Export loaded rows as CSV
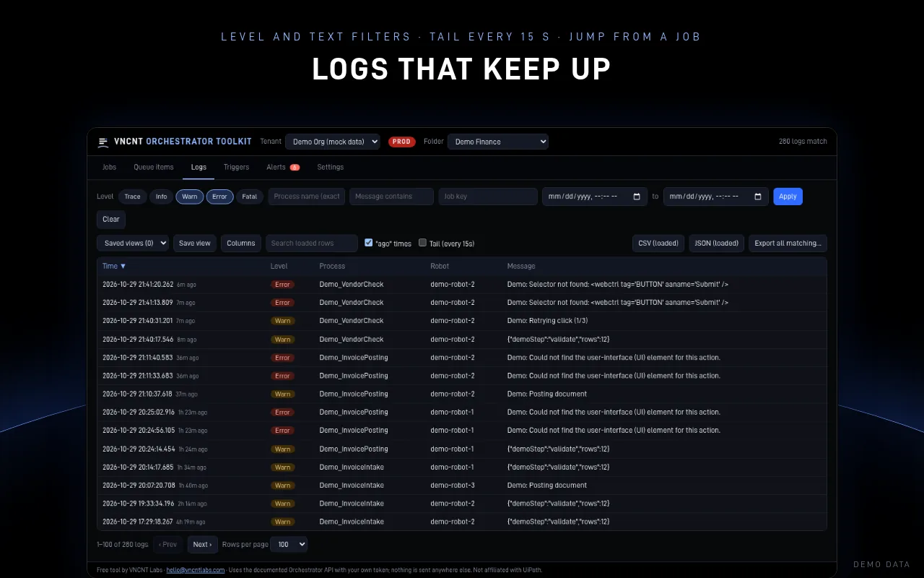This screenshot has width=924, height=578. click(x=658, y=243)
